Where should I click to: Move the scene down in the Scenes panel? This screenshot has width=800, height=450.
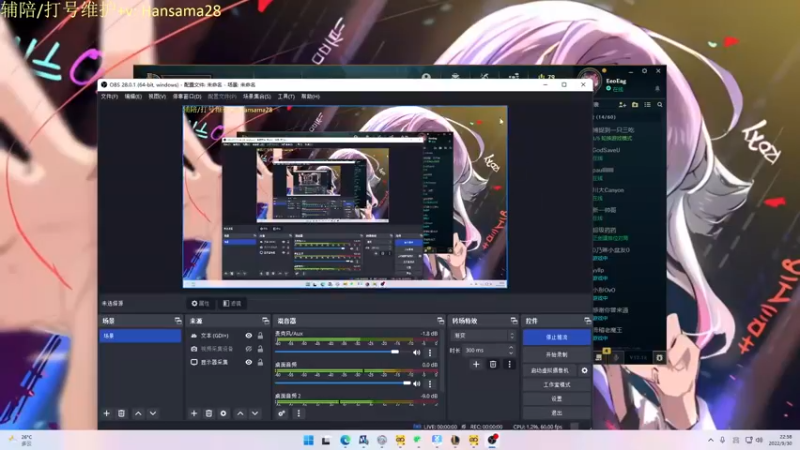click(x=153, y=413)
